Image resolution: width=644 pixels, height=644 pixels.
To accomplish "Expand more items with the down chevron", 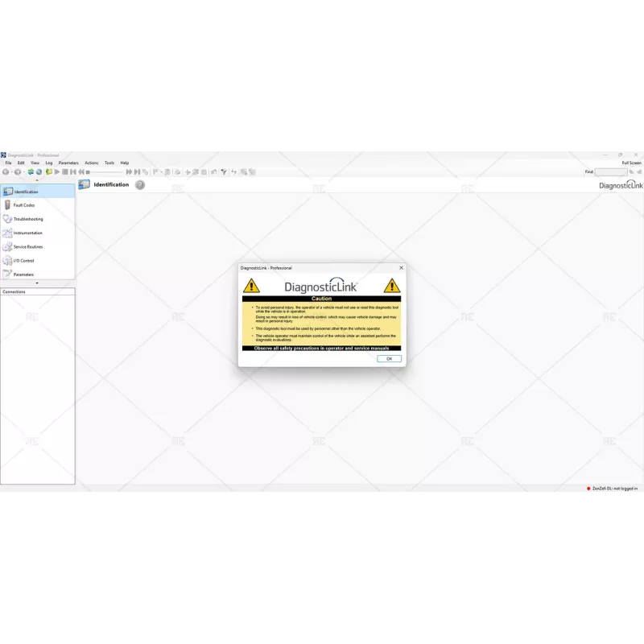I will (x=36, y=283).
